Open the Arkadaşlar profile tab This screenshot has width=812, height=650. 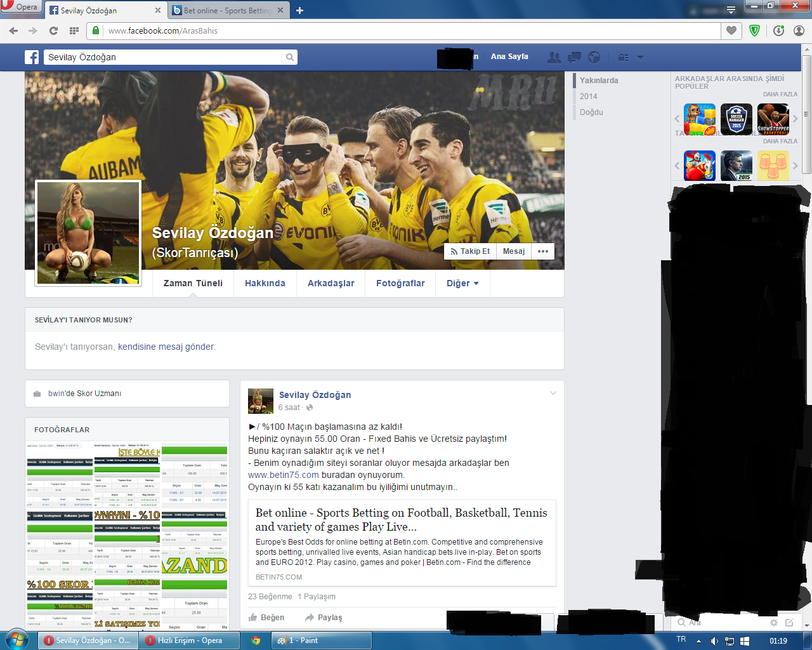click(331, 284)
